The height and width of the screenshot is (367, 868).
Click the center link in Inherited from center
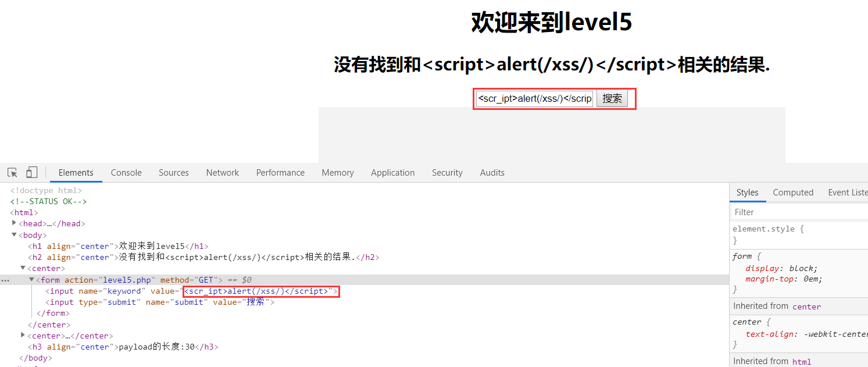807,306
